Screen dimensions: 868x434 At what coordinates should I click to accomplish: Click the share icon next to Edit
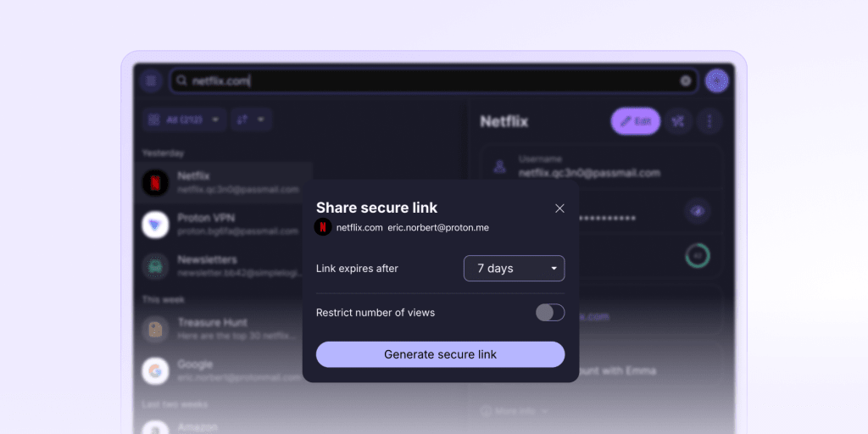678,121
